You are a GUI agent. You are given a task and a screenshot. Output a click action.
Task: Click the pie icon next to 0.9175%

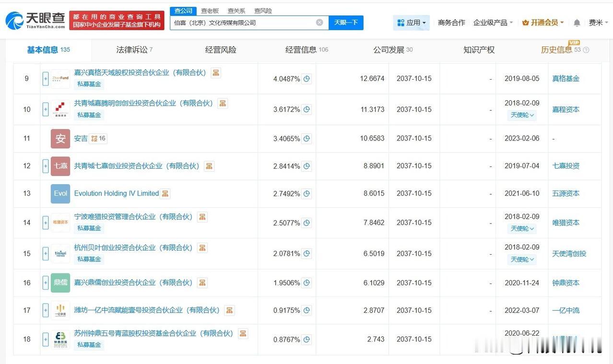click(x=306, y=311)
